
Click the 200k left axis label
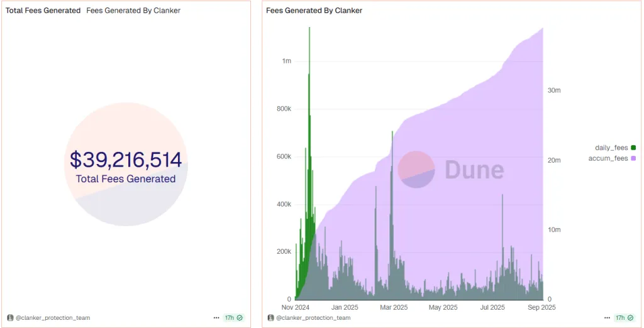pos(284,251)
